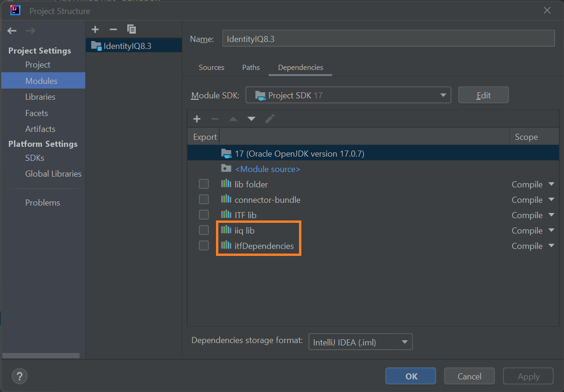Open help via the question mark
This screenshot has width=564, height=392.
(20, 376)
